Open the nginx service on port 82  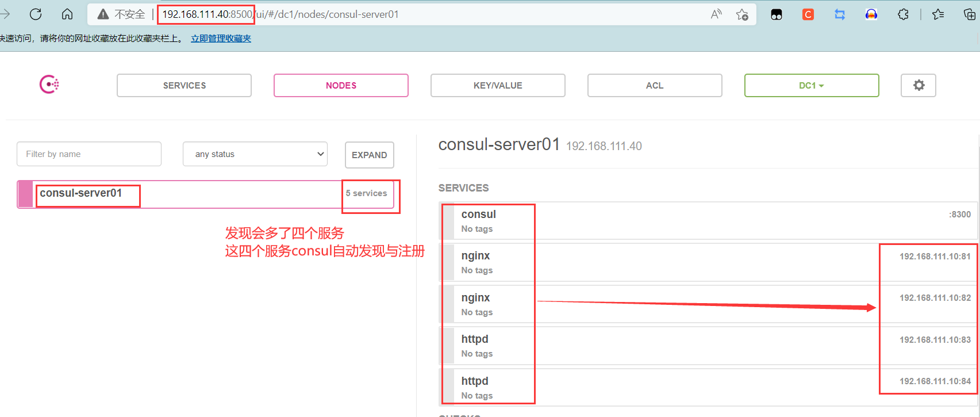coord(708,304)
